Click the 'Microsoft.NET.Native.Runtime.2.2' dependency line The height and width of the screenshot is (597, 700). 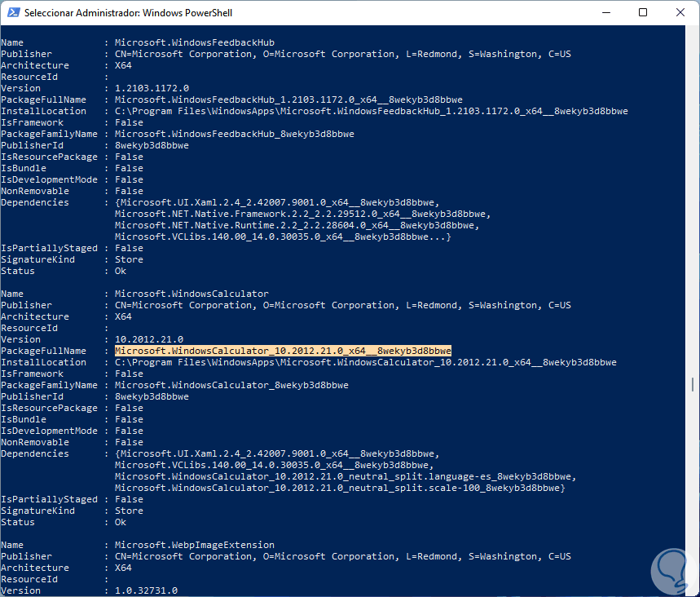(x=297, y=225)
